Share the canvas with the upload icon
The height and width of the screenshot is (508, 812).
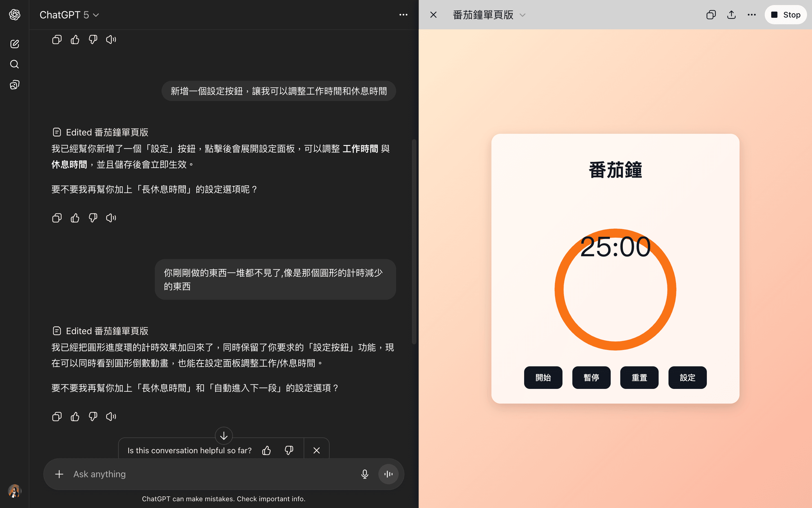[731, 15]
